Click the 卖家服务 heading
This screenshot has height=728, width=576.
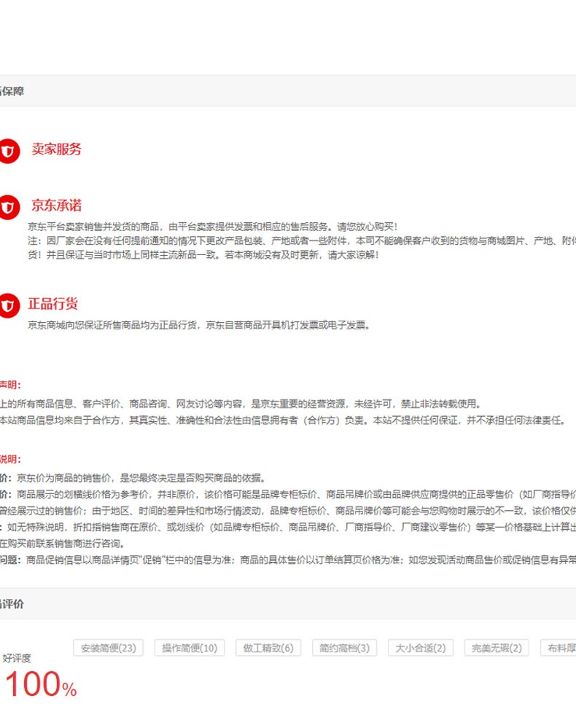56,149
